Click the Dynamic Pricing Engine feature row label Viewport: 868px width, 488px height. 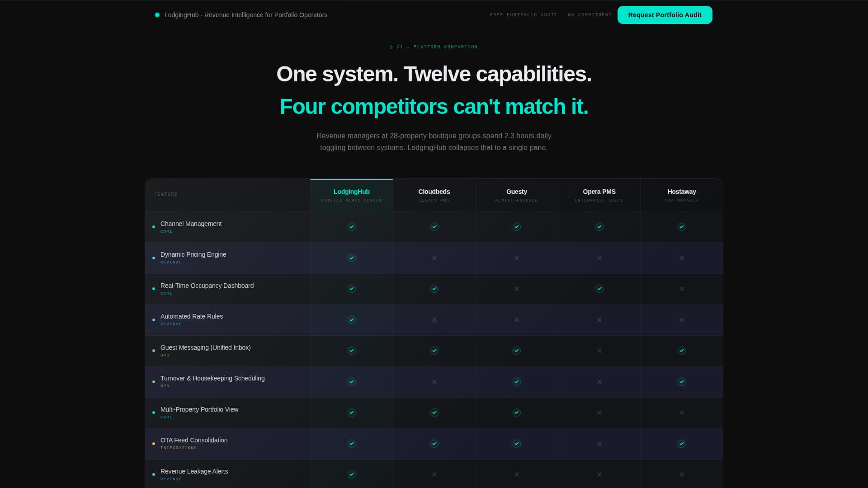tap(193, 254)
